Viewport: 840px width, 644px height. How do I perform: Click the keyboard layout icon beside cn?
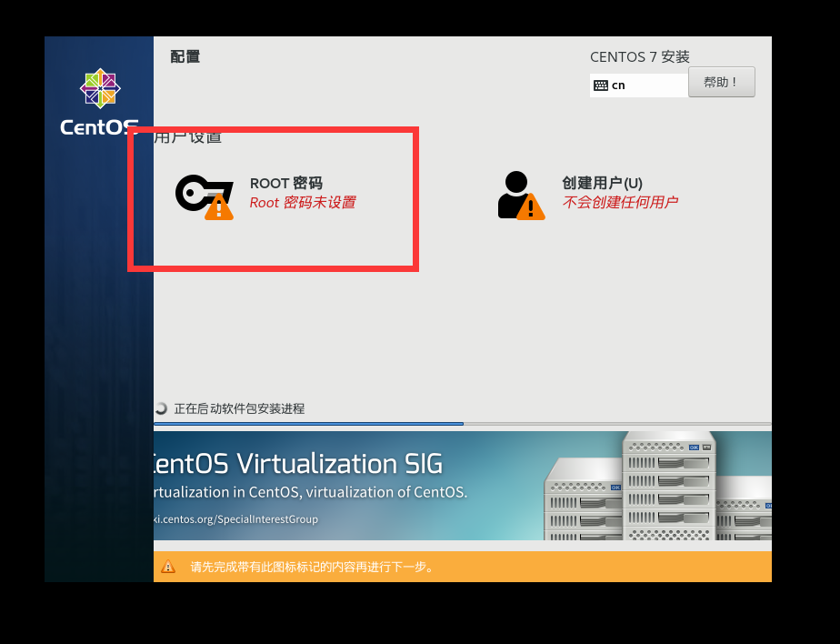click(601, 86)
